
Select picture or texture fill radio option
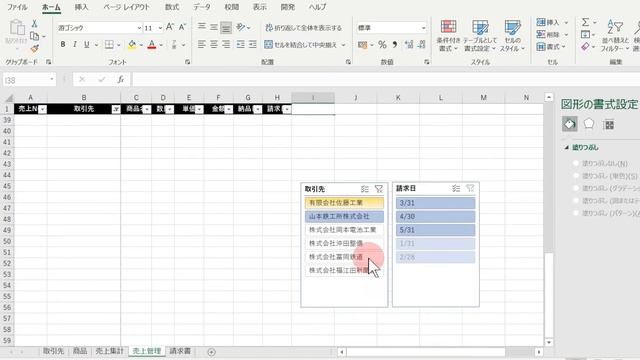576,201
